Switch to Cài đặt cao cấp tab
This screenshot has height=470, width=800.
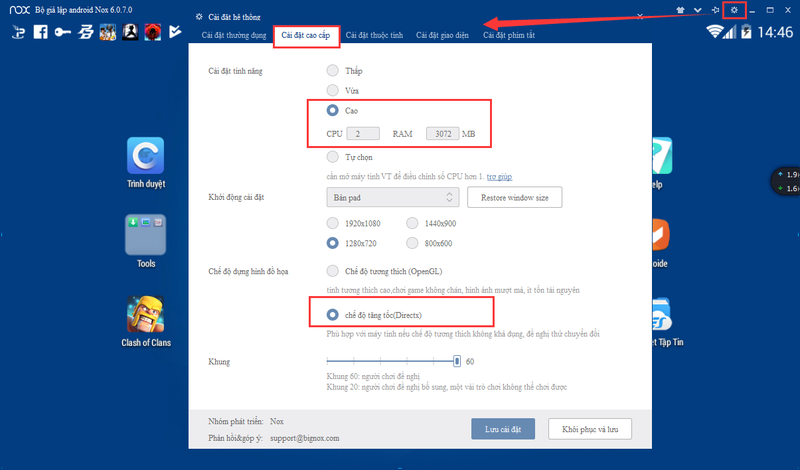[x=306, y=35]
